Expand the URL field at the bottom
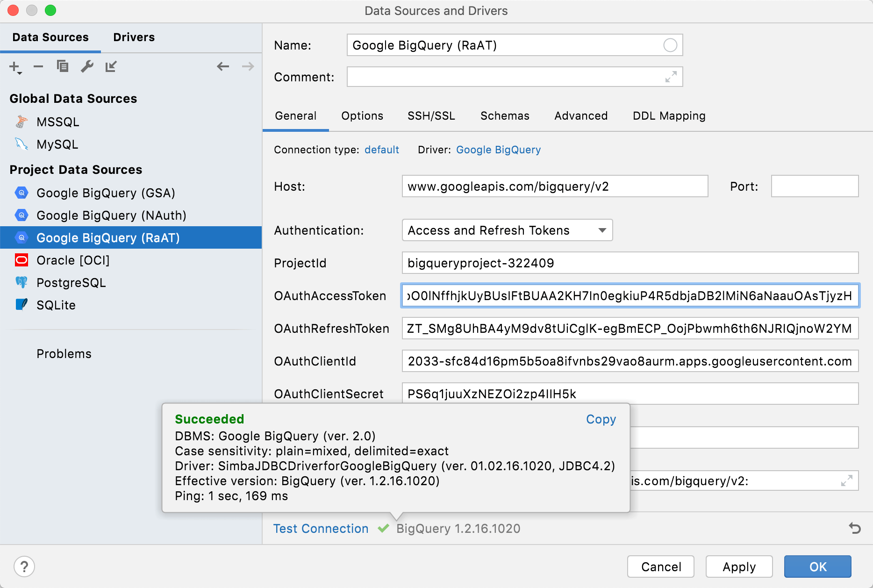The image size is (873, 588). pos(846,480)
